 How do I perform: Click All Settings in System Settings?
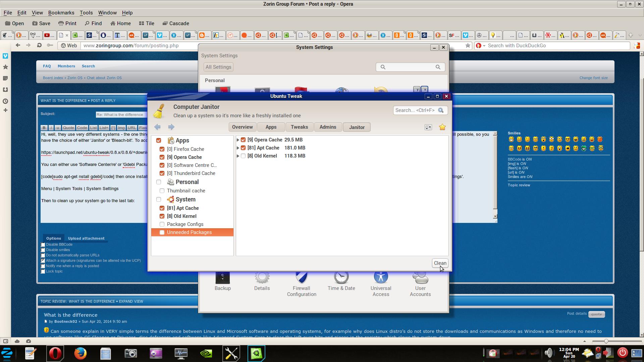218,67
